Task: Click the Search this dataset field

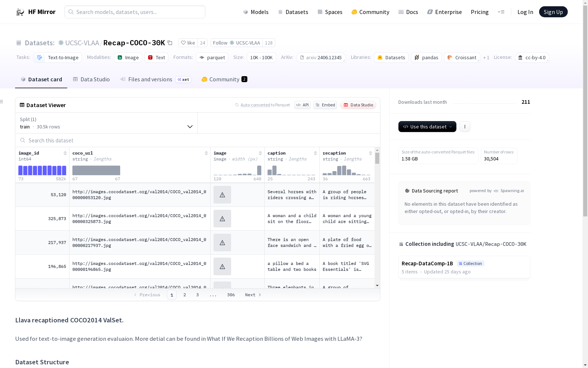Action: pos(198,140)
